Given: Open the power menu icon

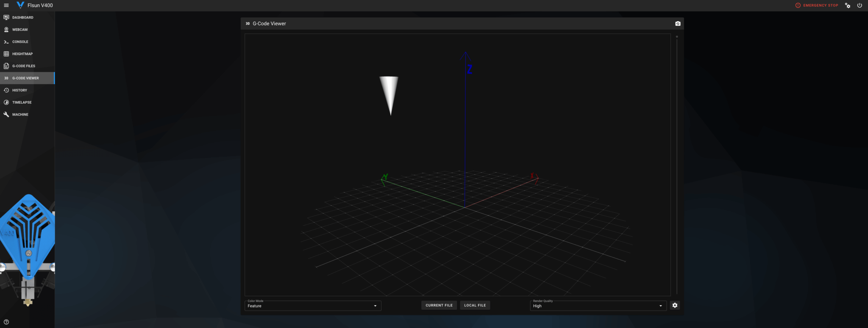Looking at the screenshot, I should tap(860, 6).
